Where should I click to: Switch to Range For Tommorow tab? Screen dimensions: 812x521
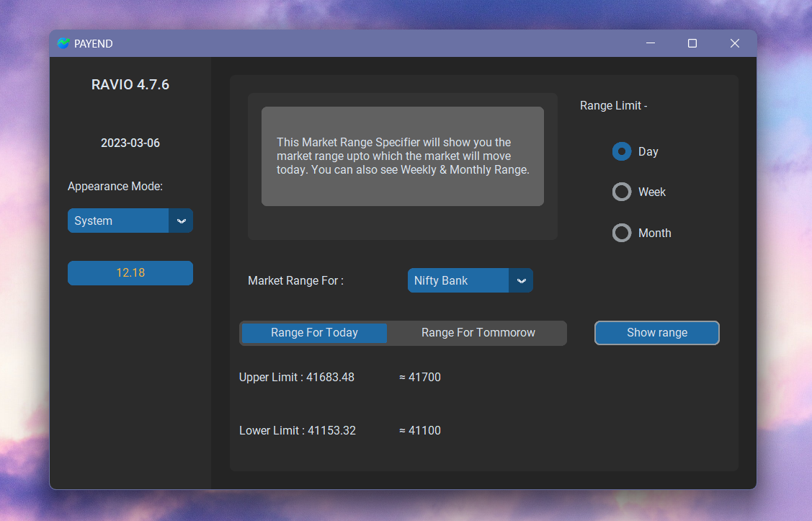tap(478, 332)
